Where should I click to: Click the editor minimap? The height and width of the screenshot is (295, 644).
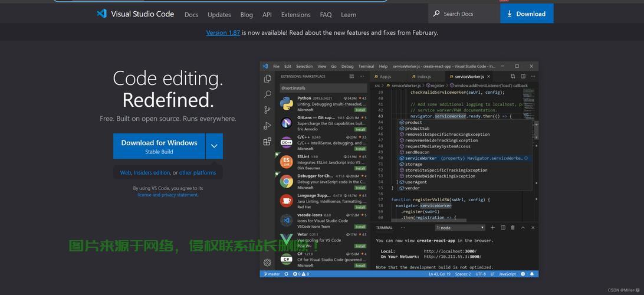coord(528,103)
